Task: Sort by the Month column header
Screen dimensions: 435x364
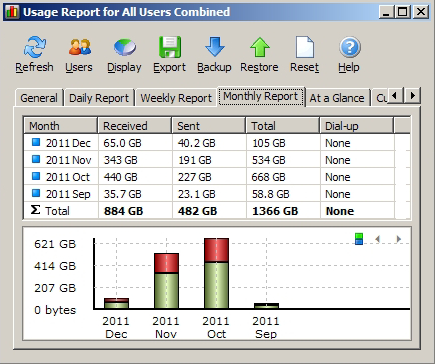Action: [61, 126]
